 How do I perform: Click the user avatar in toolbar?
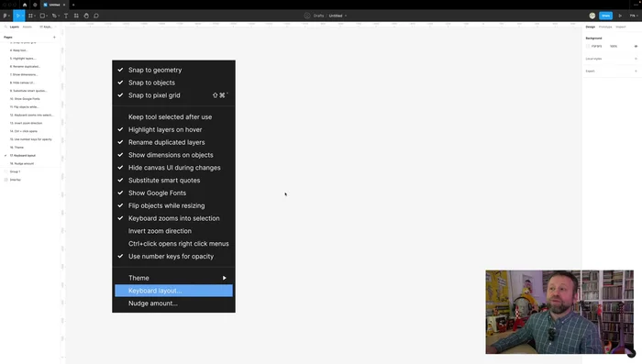click(592, 16)
